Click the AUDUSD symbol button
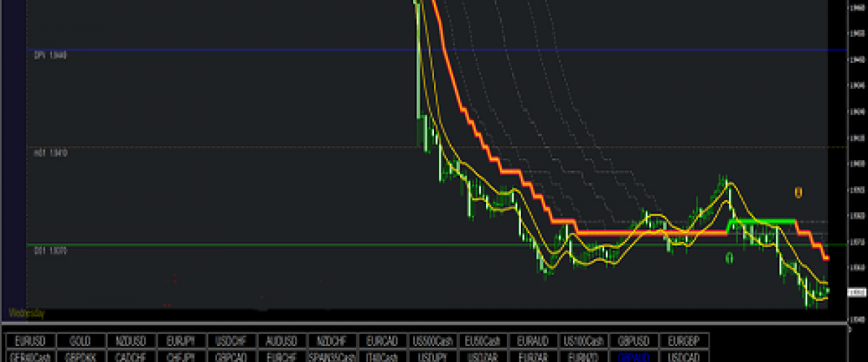Screen dimensions: 868x362 (x=281, y=340)
